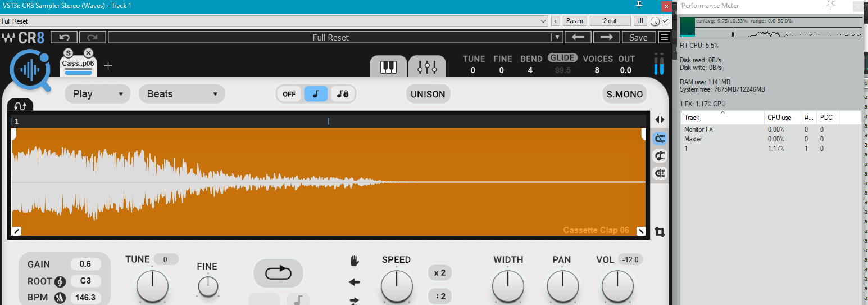The height and width of the screenshot is (305, 868).
Task: Select the locked note sync mode
Action: click(342, 94)
